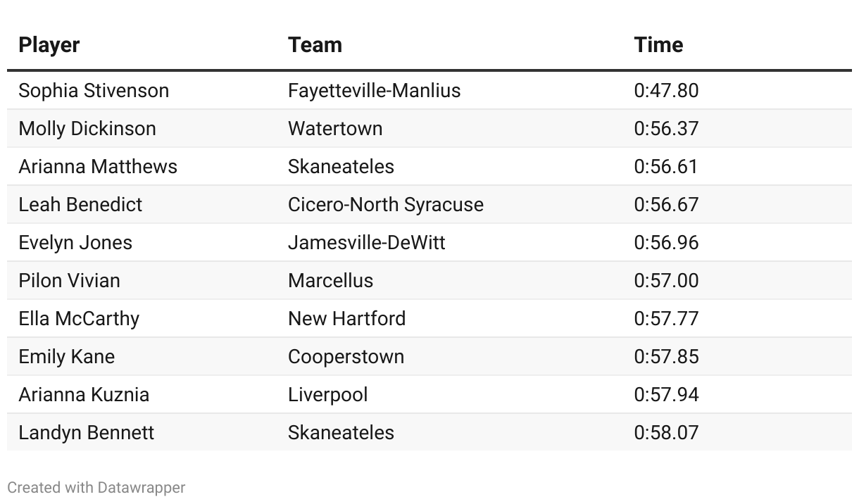The width and height of the screenshot is (859, 504).
Task: Click Arianna Matthews in the Player column
Action: [x=98, y=167]
